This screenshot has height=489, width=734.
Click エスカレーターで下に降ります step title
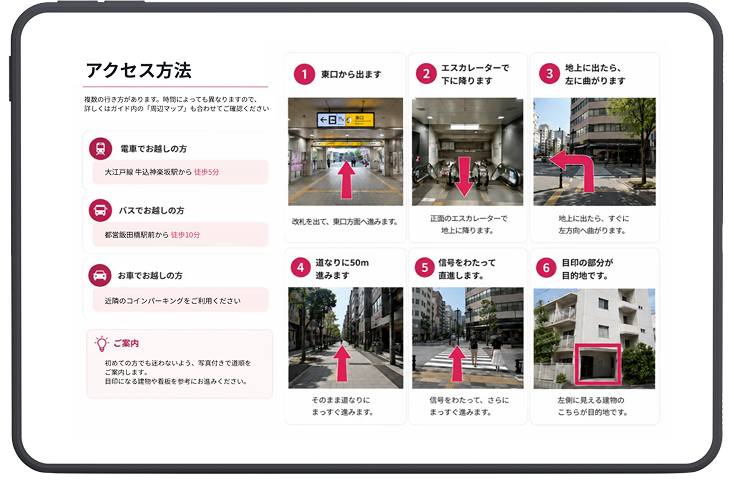pos(475,74)
